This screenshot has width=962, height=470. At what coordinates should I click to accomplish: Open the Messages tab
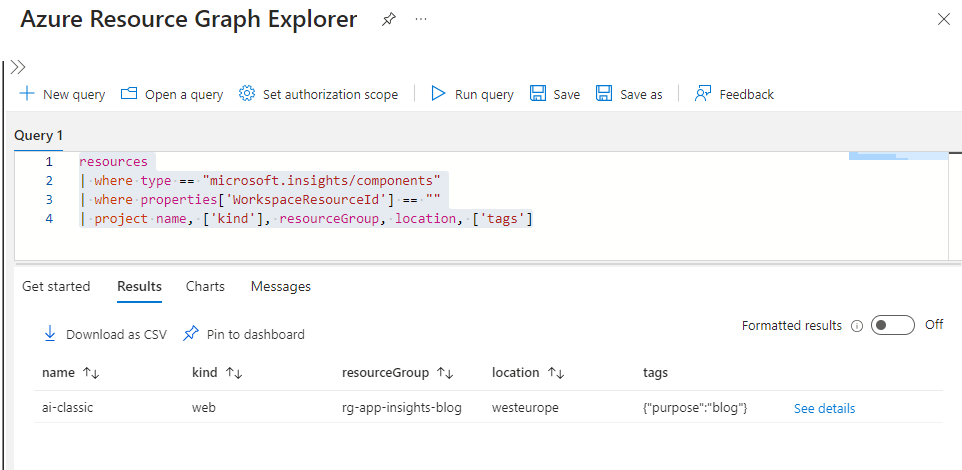(x=280, y=287)
